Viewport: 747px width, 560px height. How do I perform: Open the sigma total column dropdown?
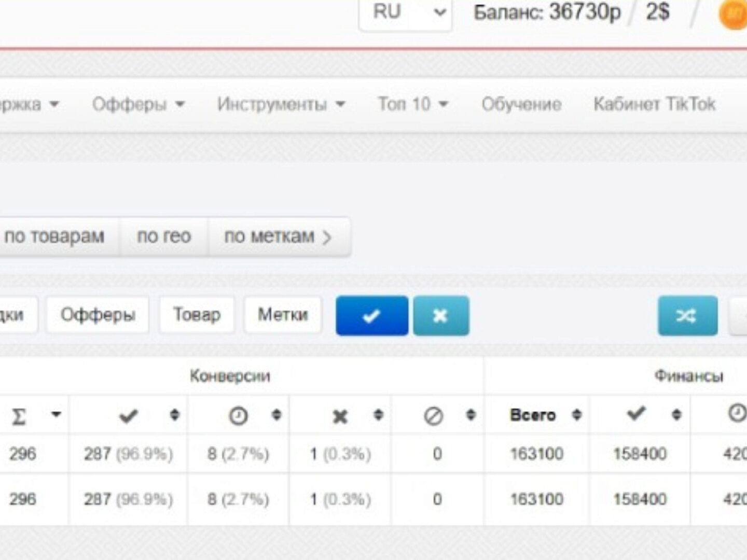pos(56,415)
